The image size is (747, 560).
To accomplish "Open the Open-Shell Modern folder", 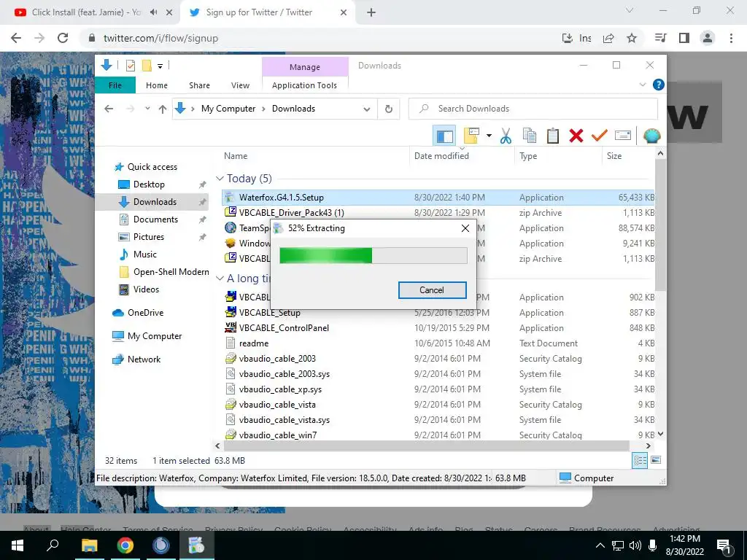I will (171, 272).
